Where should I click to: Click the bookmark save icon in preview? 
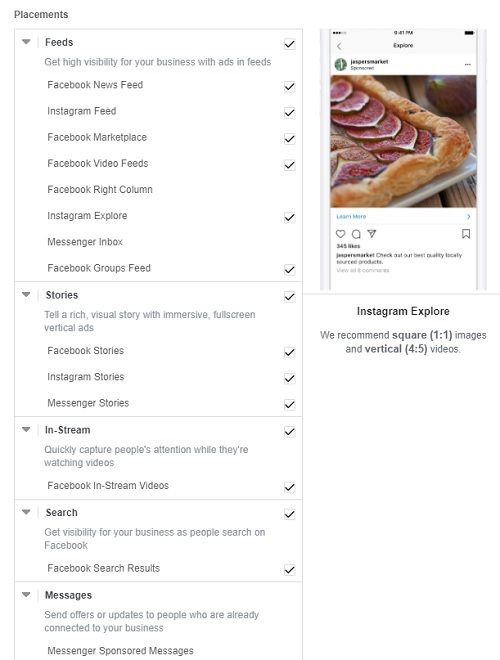466,234
